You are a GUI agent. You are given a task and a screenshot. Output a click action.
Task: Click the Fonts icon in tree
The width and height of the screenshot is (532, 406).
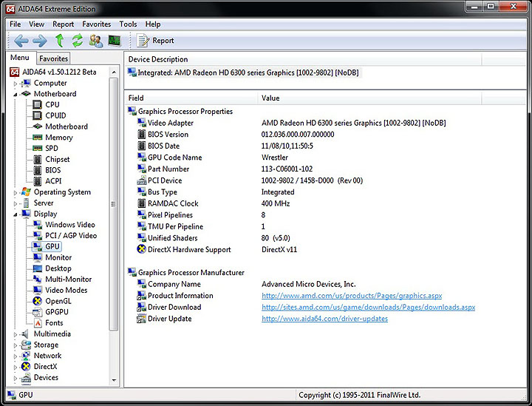tap(38, 323)
